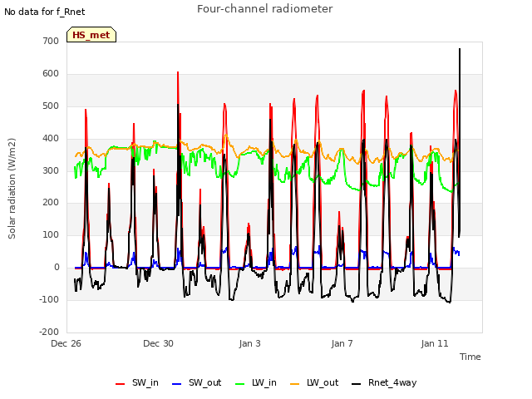Toggle SW_in series in the legend
This screenshot has height=399, width=532.
136,383
